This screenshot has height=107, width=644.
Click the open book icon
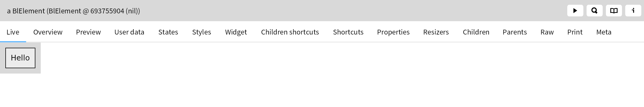pos(614,11)
